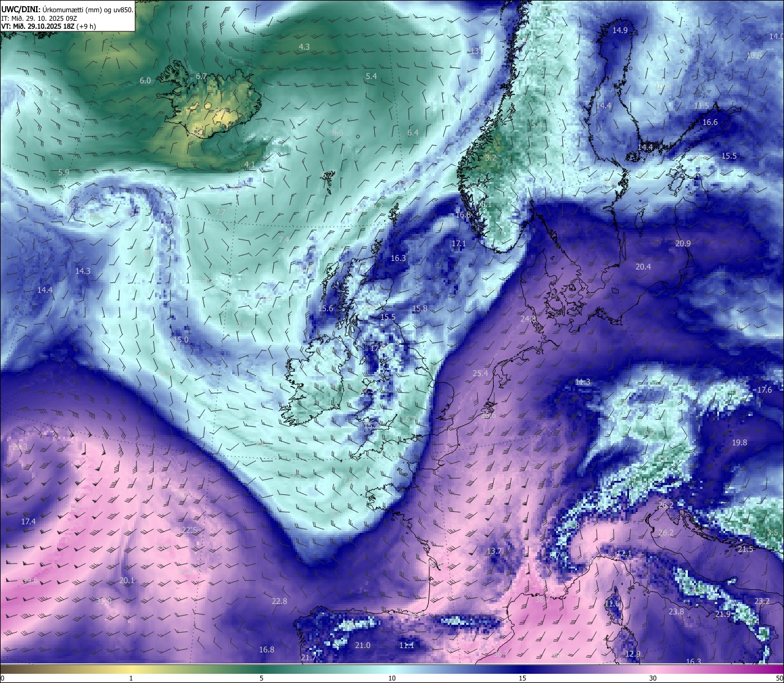Click the colour scale label '0'
This screenshot has width=784, height=683.
pos(2,678)
